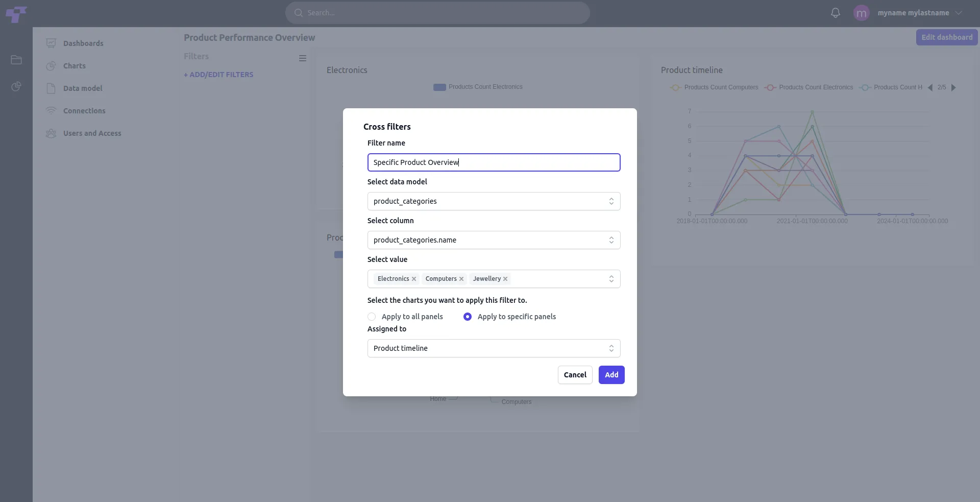Click the Cancel button
The height and width of the screenshot is (502, 980).
point(575,375)
